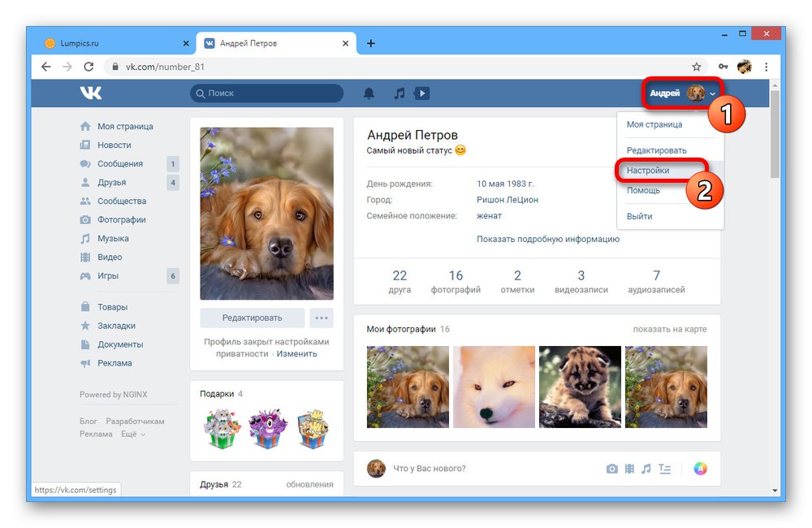
Task: Click Изменить privacy link
Action: tap(296, 353)
